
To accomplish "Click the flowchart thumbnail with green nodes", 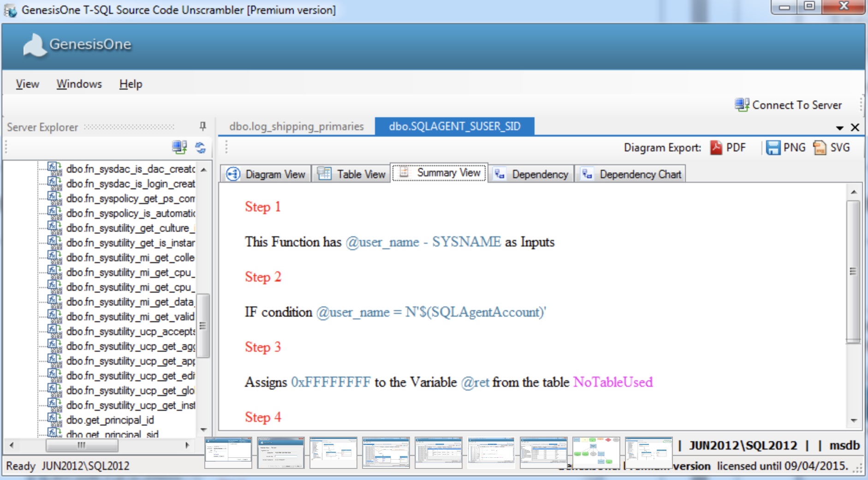I will pos(596,452).
